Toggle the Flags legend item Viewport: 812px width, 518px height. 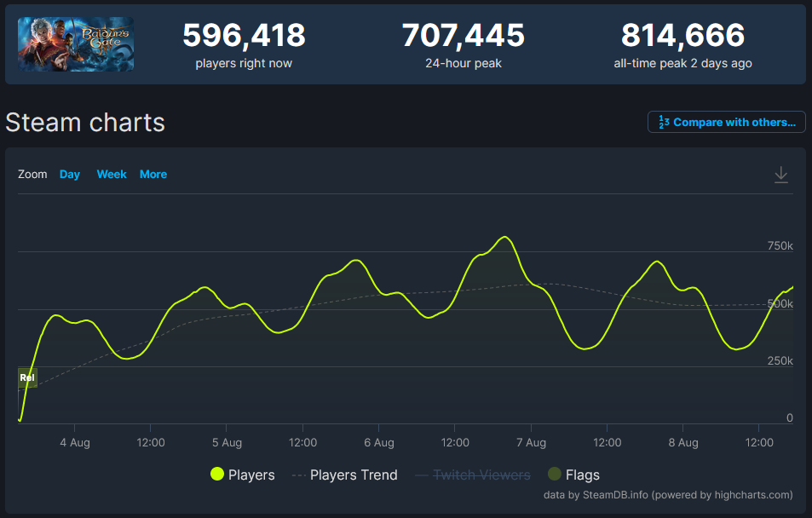(573, 475)
